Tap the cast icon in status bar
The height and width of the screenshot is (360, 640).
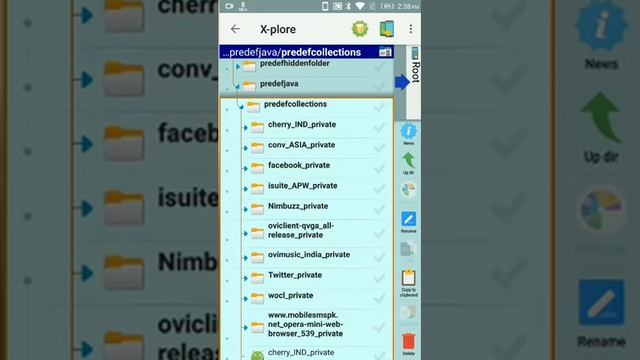tap(337, 6)
